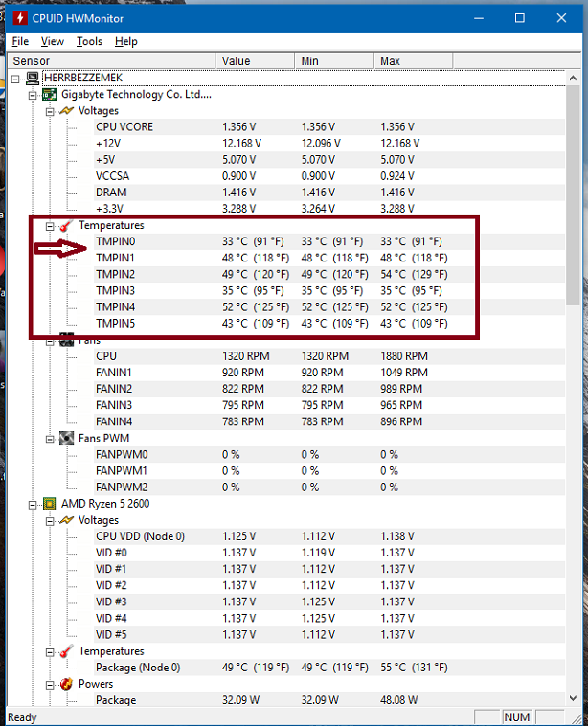Select the FANPWM2 row
This screenshot has width=588, height=726.
(x=328, y=488)
